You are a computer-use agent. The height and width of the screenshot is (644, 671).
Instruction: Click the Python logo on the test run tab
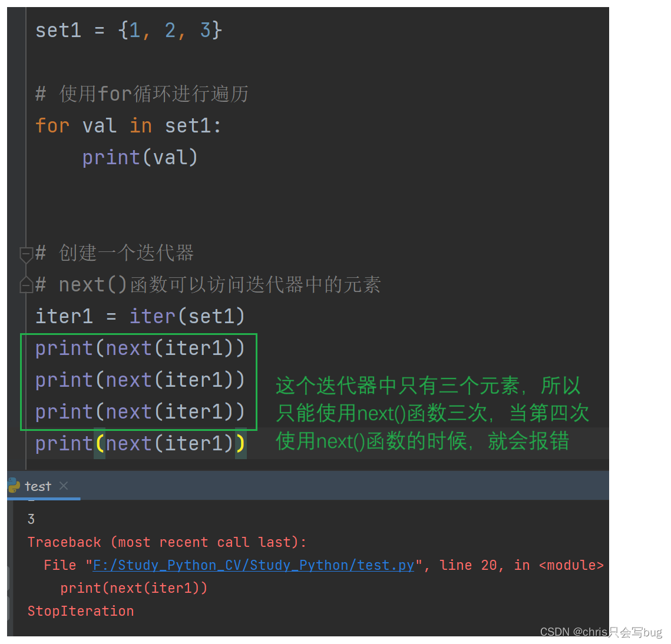pos(14,486)
